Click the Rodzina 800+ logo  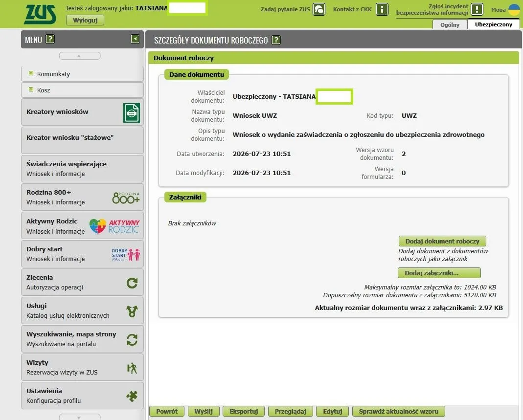click(x=126, y=198)
